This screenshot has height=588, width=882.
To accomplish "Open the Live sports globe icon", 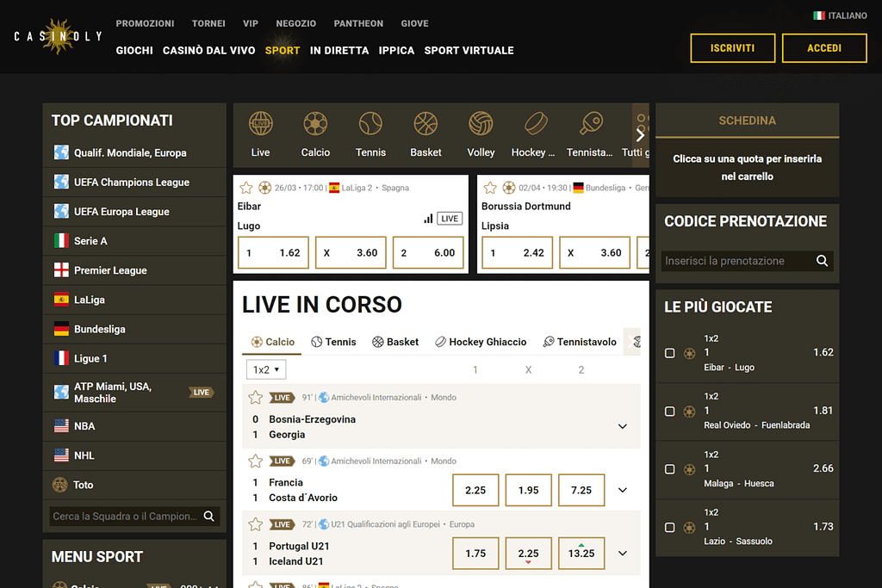I will point(260,124).
